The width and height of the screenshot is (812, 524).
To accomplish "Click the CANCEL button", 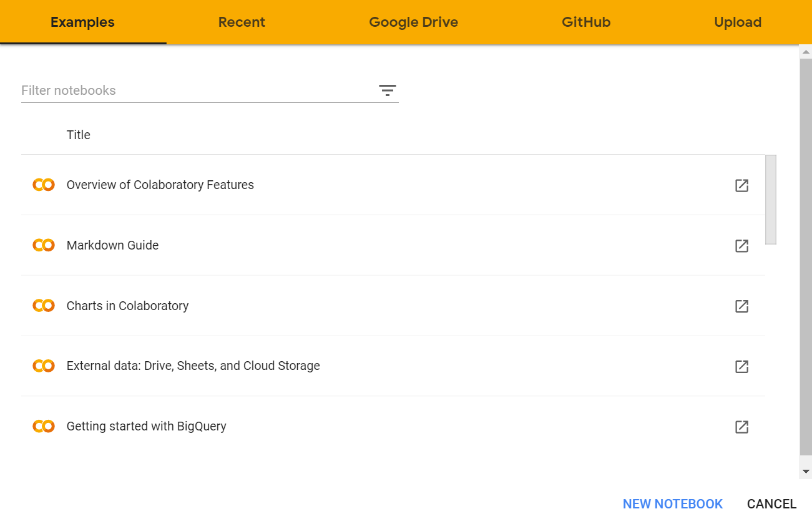I will point(772,504).
